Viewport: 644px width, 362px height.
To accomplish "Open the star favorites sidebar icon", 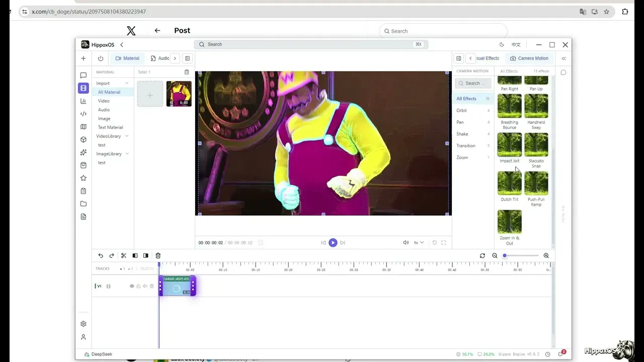I will (84, 178).
